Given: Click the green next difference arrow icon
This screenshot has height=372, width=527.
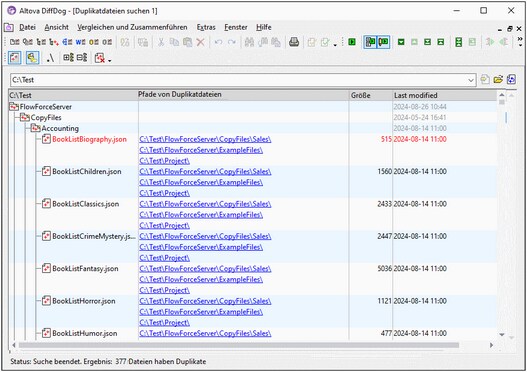Looking at the screenshot, I should [x=401, y=42].
